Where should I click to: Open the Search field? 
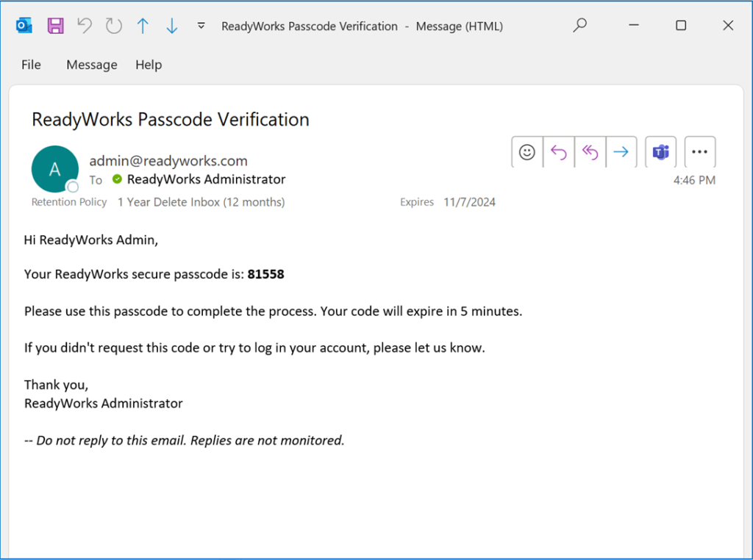click(579, 25)
